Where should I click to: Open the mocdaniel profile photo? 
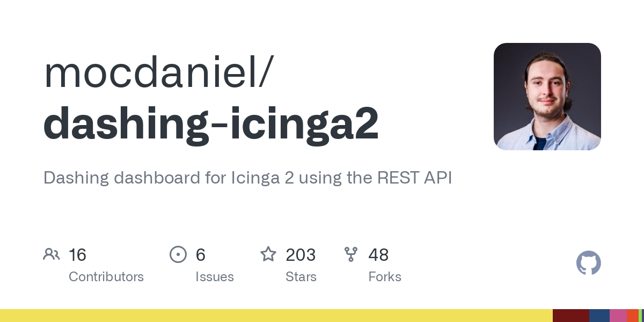547,97
